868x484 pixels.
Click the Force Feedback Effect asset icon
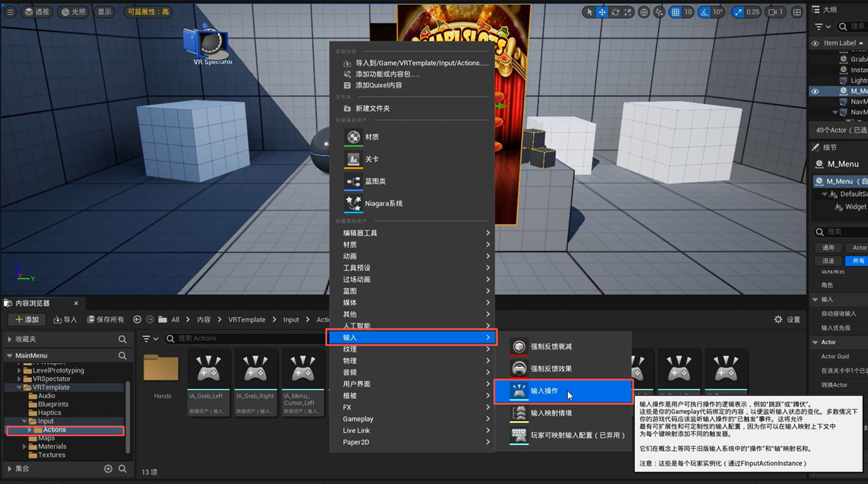519,368
